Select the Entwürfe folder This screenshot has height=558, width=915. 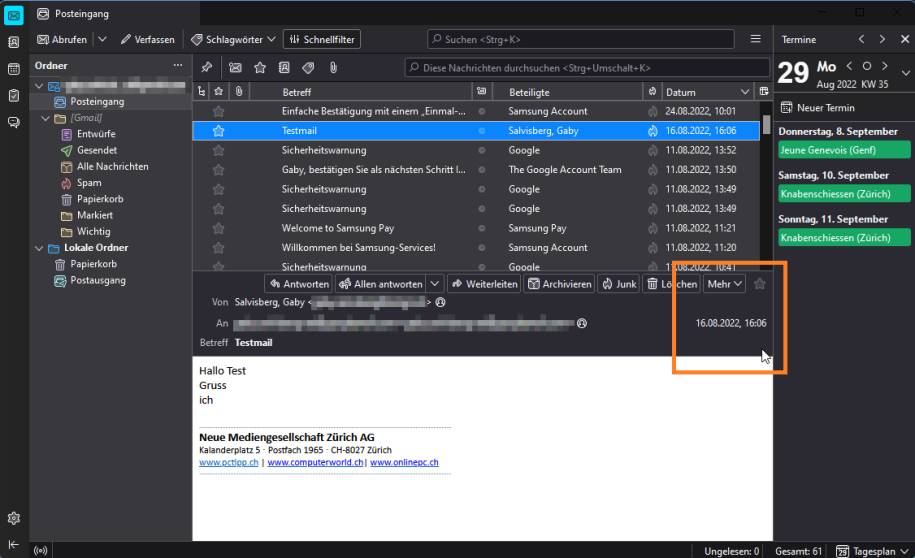click(95, 134)
